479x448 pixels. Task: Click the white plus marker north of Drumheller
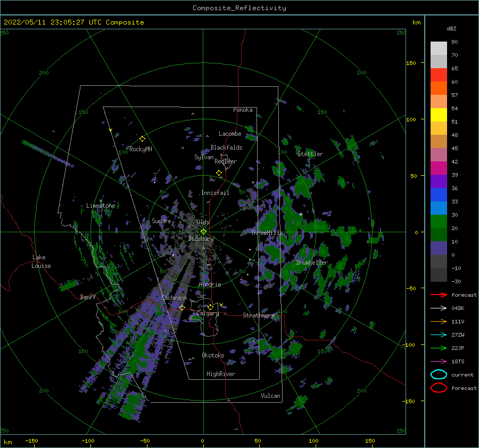tap(301, 214)
